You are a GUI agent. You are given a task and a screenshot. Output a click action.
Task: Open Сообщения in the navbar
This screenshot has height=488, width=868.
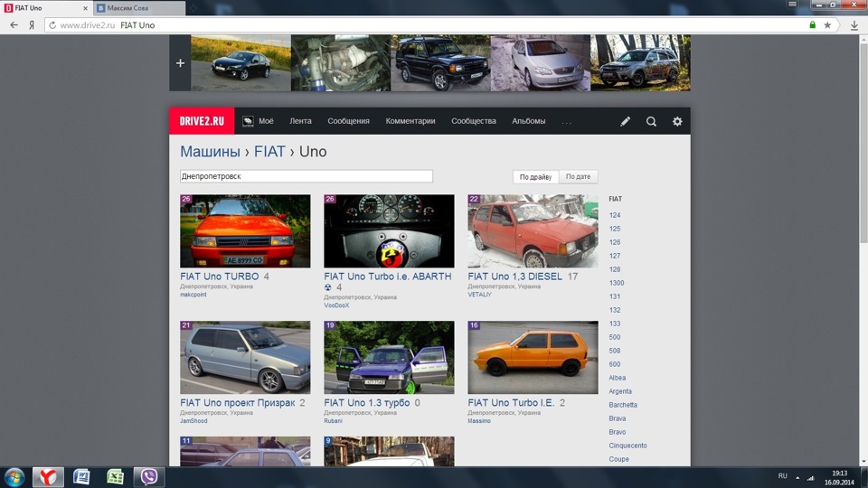(x=348, y=120)
